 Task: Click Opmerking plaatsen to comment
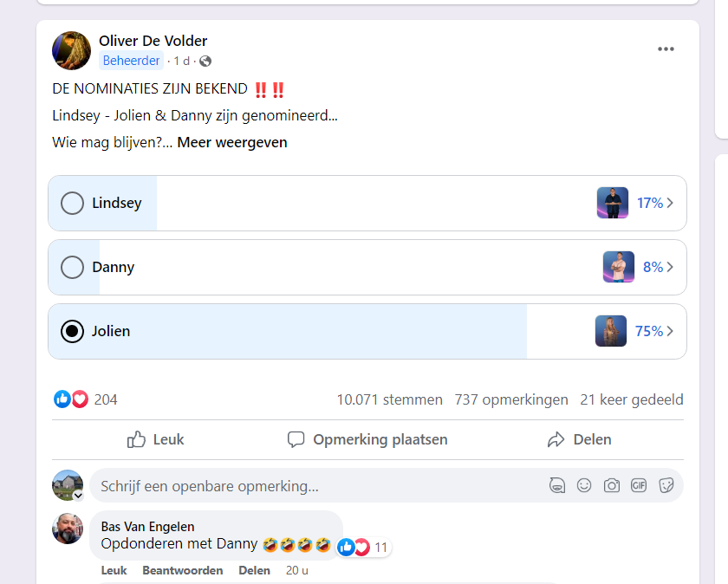pos(367,439)
